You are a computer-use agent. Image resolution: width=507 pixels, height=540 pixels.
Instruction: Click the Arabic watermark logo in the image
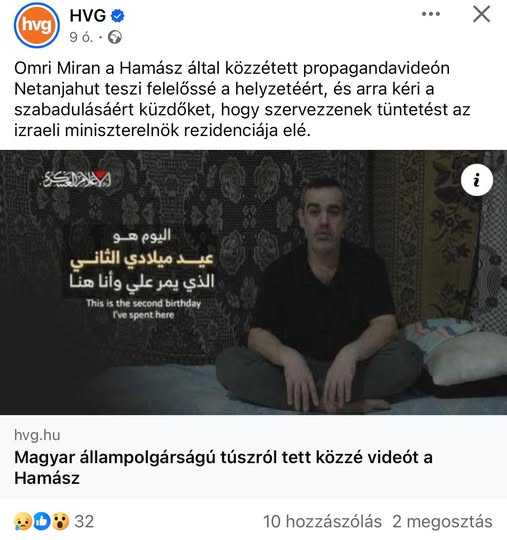[x=77, y=179]
